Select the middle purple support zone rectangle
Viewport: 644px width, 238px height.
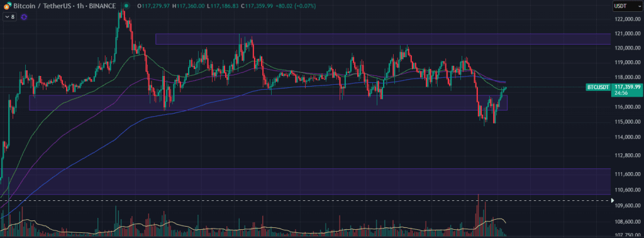pos(268,102)
